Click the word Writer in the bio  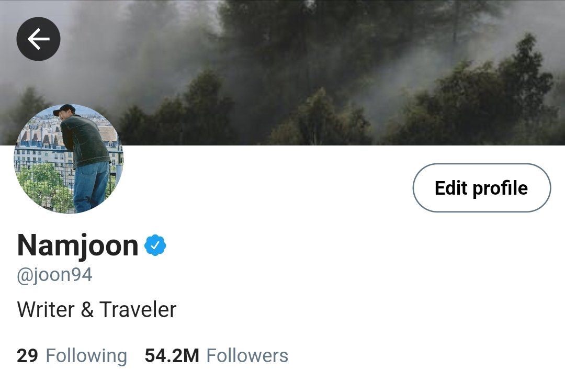coord(46,309)
